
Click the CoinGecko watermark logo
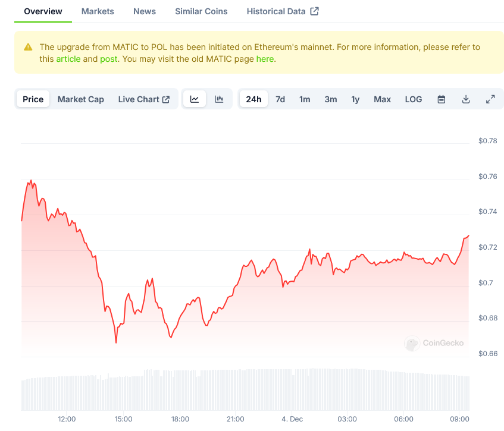coord(434,343)
